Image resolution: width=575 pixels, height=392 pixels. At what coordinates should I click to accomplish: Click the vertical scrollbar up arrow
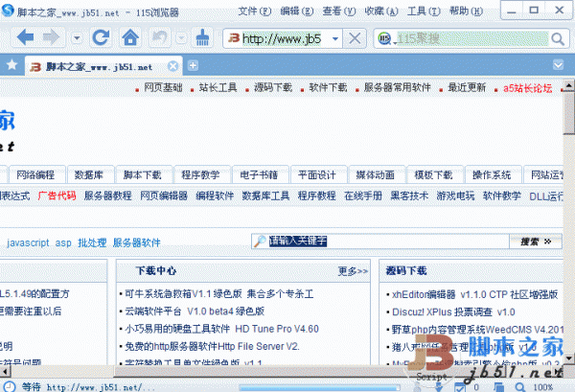tap(568, 85)
